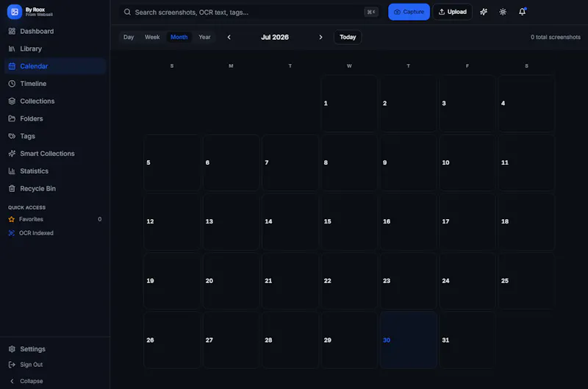Select highlighted day 30 cell
588x389 pixels.
tap(409, 340)
